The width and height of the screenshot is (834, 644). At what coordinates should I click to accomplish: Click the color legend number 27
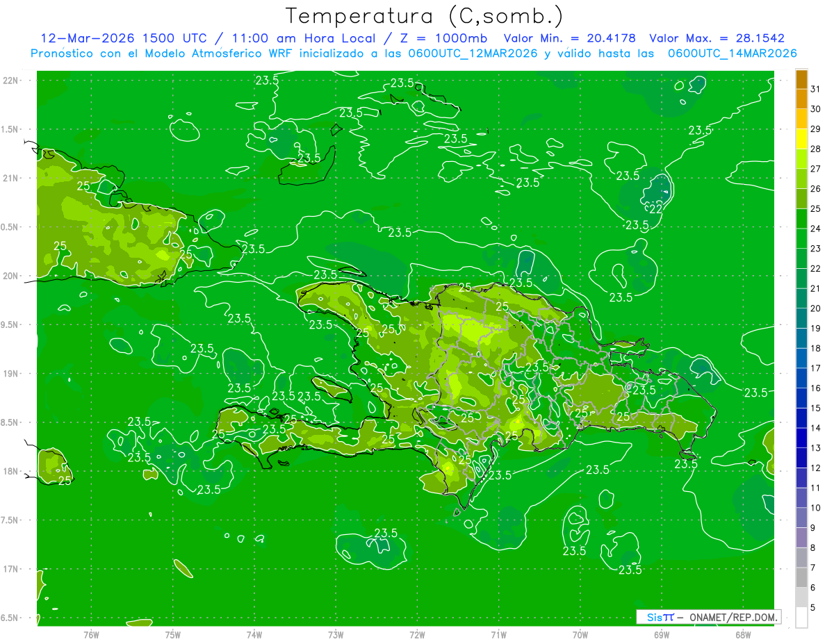pyautogui.click(x=816, y=169)
